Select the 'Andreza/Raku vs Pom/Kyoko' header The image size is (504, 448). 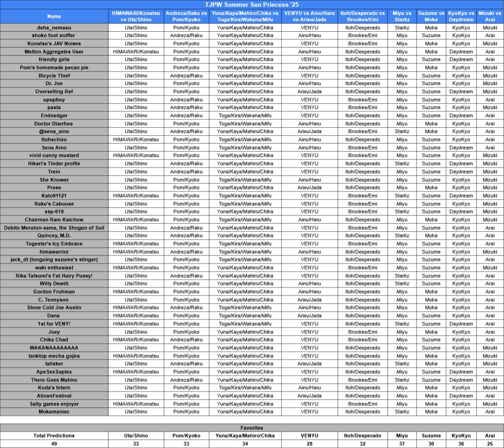point(186,16)
